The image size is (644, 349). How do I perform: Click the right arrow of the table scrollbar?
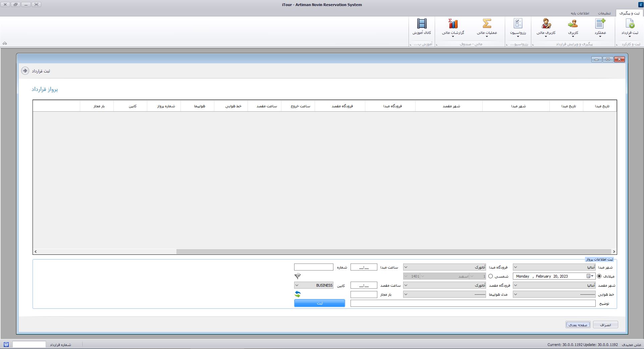(x=614, y=251)
